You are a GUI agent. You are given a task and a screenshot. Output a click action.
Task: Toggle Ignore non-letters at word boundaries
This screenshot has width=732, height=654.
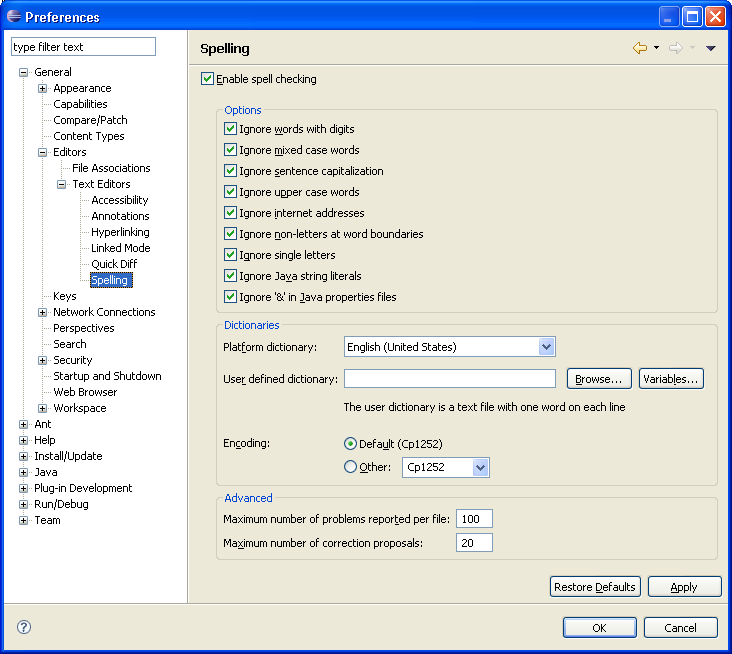pos(230,233)
